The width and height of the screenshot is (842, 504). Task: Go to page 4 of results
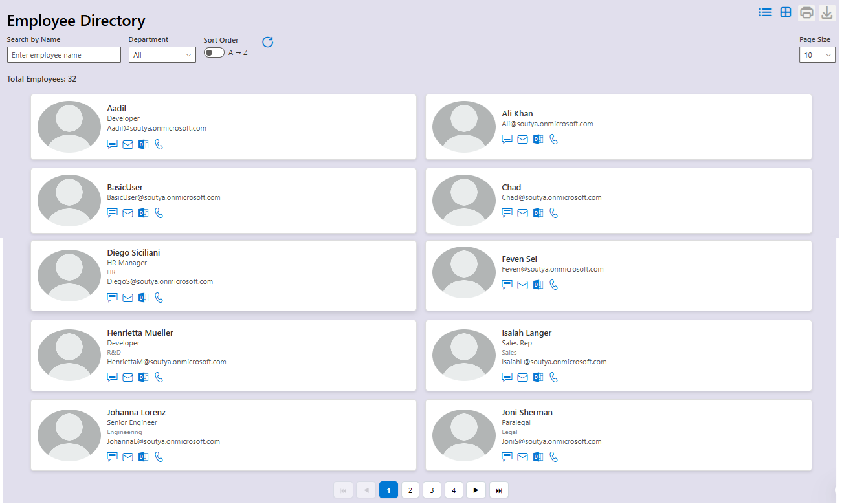[454, 490]
